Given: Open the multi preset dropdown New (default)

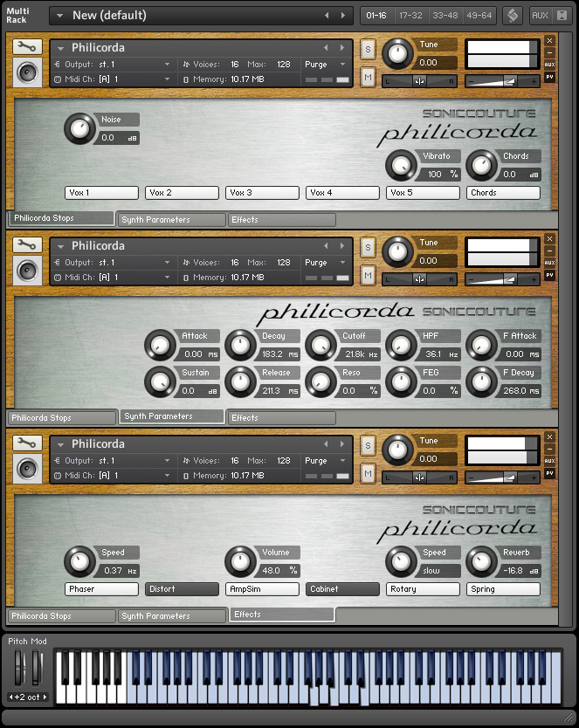Looking at the screenshot, I should [60, 16].
